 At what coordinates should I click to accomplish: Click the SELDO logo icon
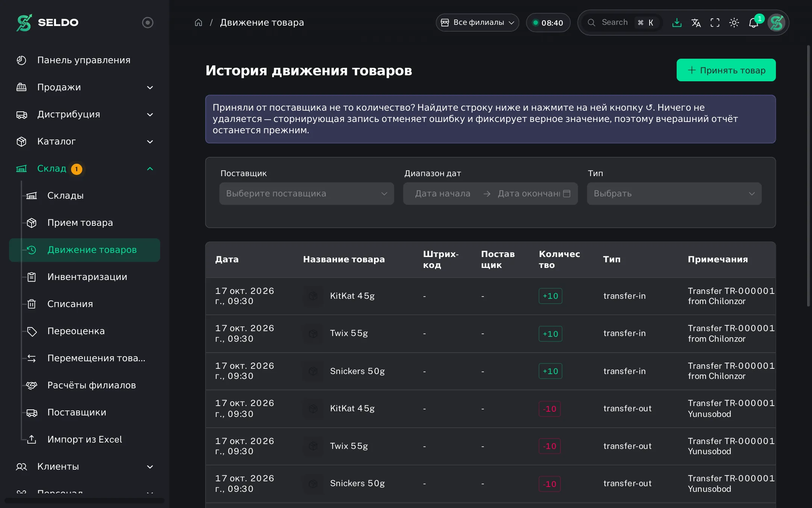(24, 23)
